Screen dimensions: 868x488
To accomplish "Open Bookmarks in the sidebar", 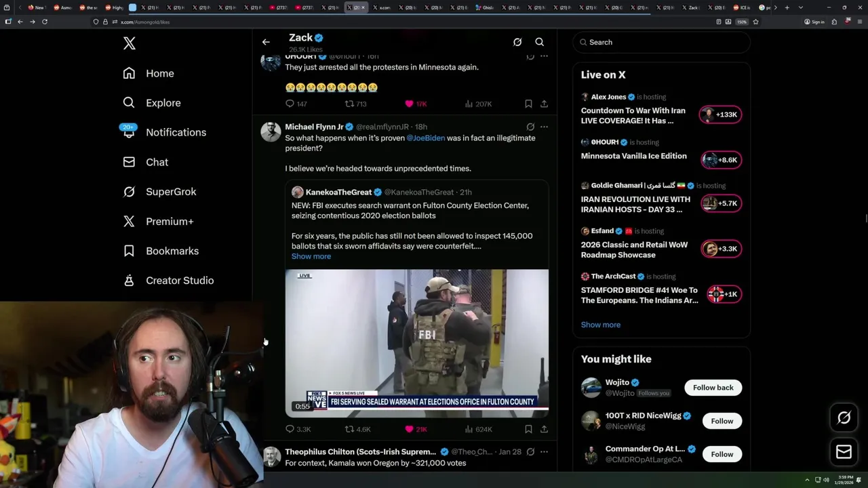I will (161, 251).
